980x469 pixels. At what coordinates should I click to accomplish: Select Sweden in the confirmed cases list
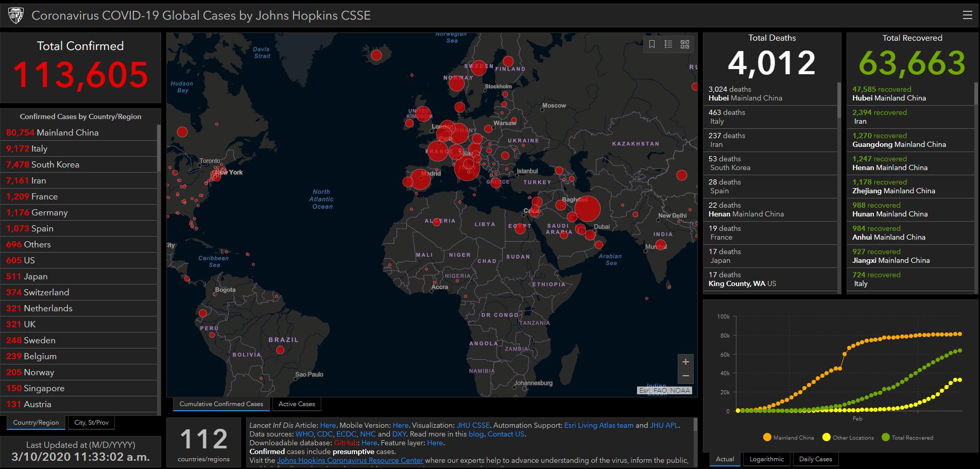[x=79, y=340]
